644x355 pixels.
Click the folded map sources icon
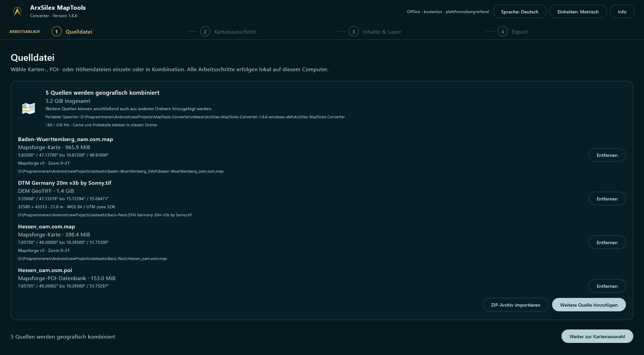[x=29, y=108]
